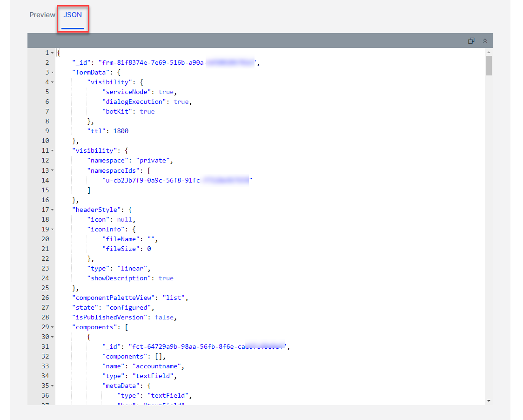Fold the "components" array at line 29

click(x=52, y=327)
